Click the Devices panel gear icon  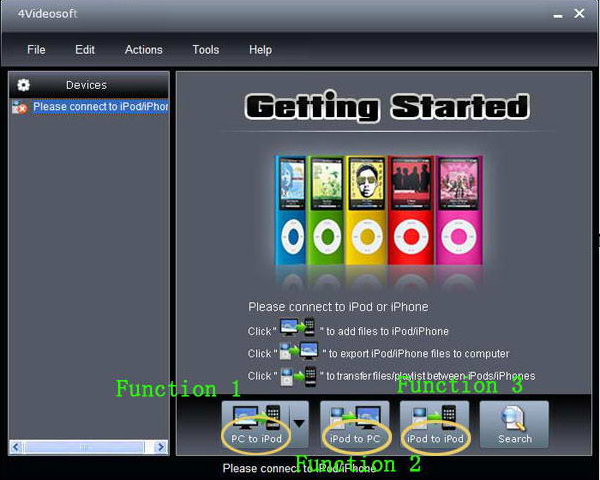(x=23, y=85)
